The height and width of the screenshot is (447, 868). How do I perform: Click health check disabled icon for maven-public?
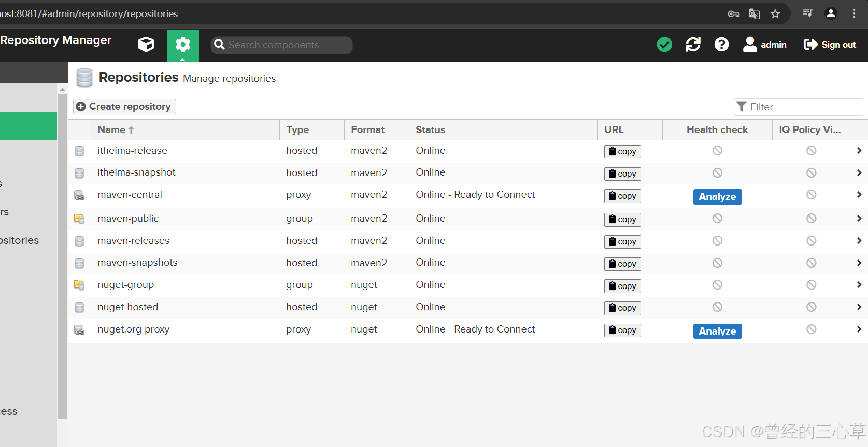tap(717, 219)
